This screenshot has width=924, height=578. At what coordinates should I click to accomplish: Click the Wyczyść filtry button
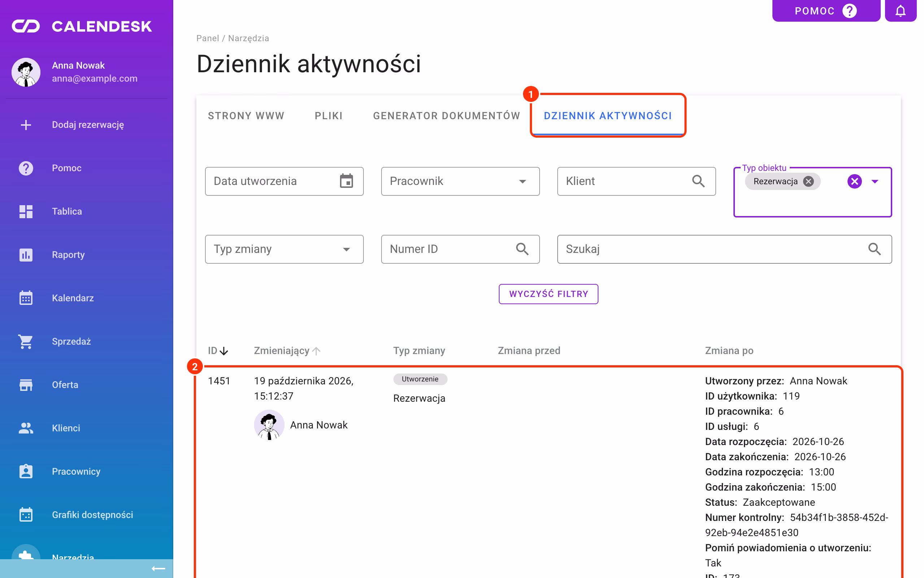pos(548,294)
